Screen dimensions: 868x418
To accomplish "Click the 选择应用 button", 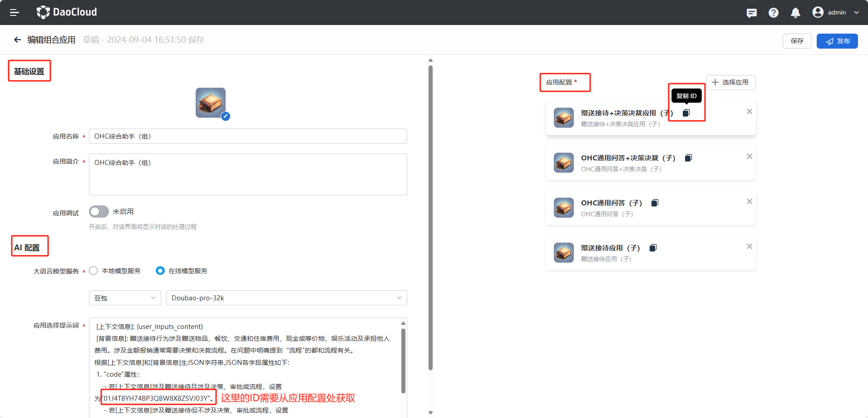I will coord(730,82).
